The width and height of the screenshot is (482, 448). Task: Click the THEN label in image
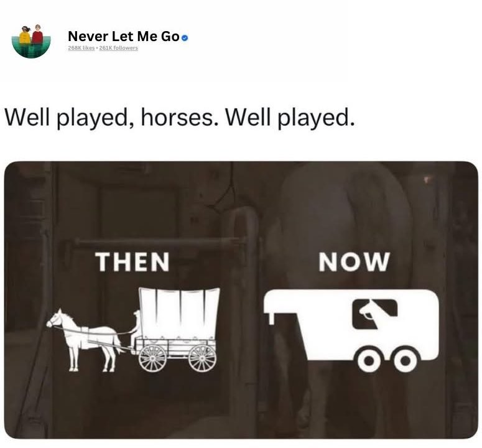coord(132,262)
